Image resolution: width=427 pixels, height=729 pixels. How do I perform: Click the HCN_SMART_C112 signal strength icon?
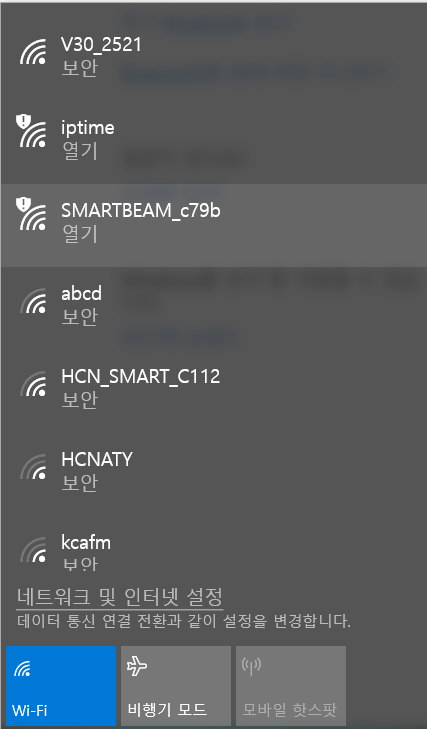click(33, 384)
